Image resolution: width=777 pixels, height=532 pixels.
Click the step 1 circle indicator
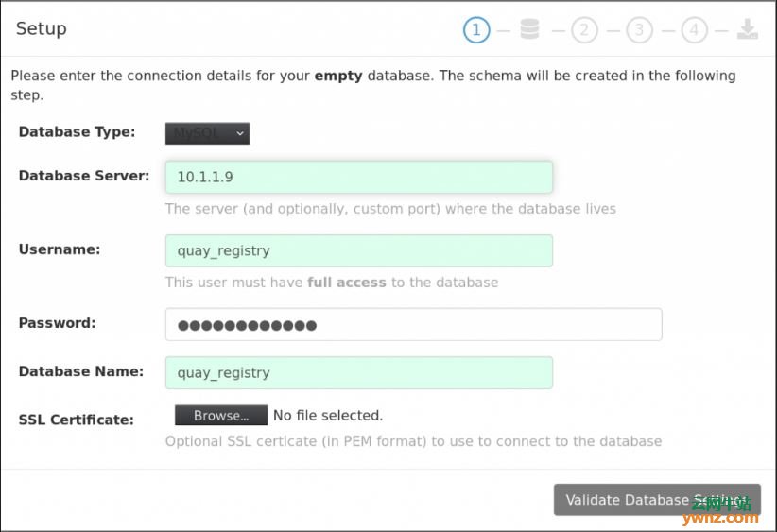point(476,30)
